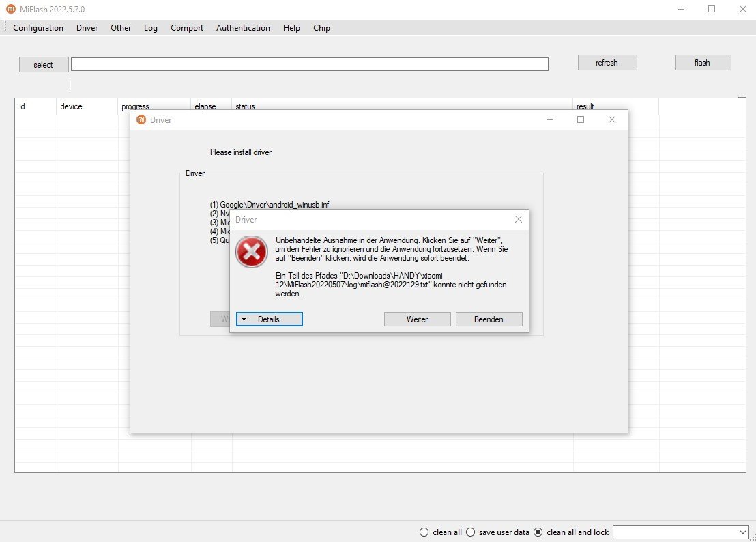Minimize the Driver window
The width and height of the screenshot is (756, 542).
coord(550,119)
